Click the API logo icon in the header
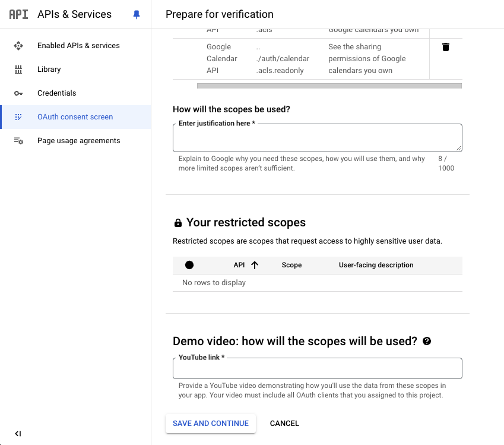This screenshot has width=504, height=445. [18, 14]
